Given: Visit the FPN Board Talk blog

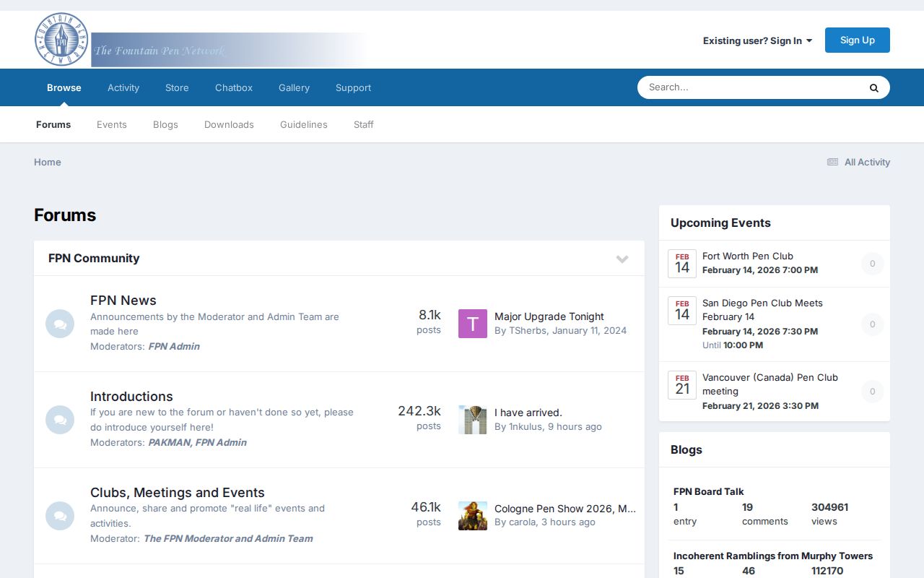Looking at the screenshot, I should [x=708, y=491].
